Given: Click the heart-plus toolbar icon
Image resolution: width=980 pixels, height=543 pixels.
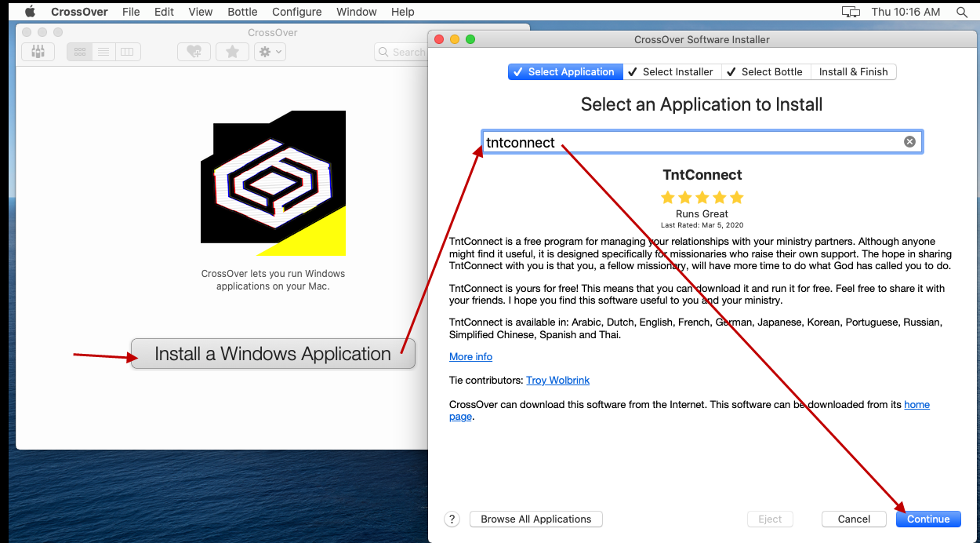Looking at the screenshot, I should pyautogui.click(x=194, y=52).
